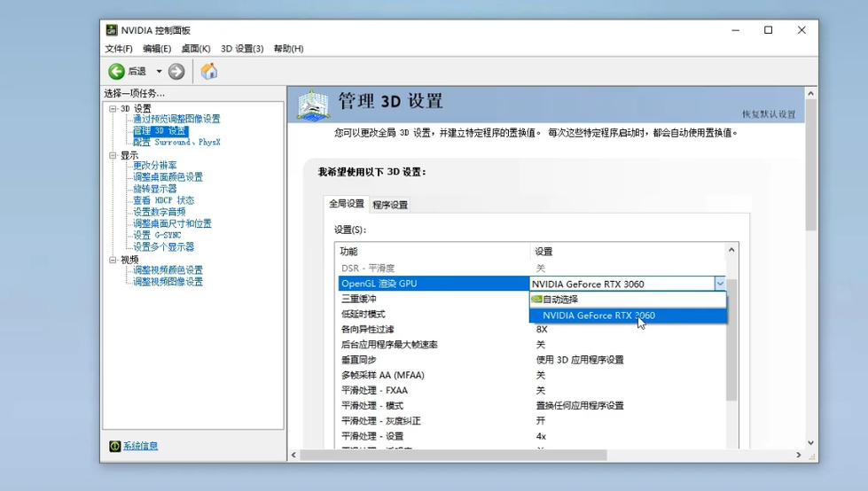
Task: Click the settings list vertical scrollbar thumb
Action: (x=731, y=339)
